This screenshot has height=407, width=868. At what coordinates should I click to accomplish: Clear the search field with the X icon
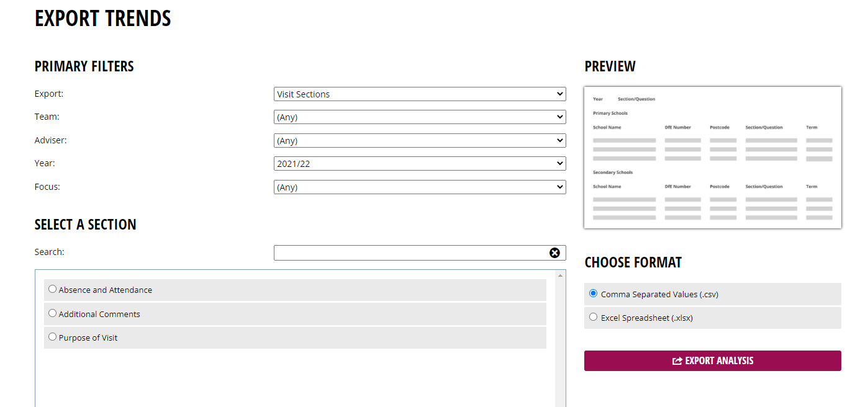(x=554, y=253)
